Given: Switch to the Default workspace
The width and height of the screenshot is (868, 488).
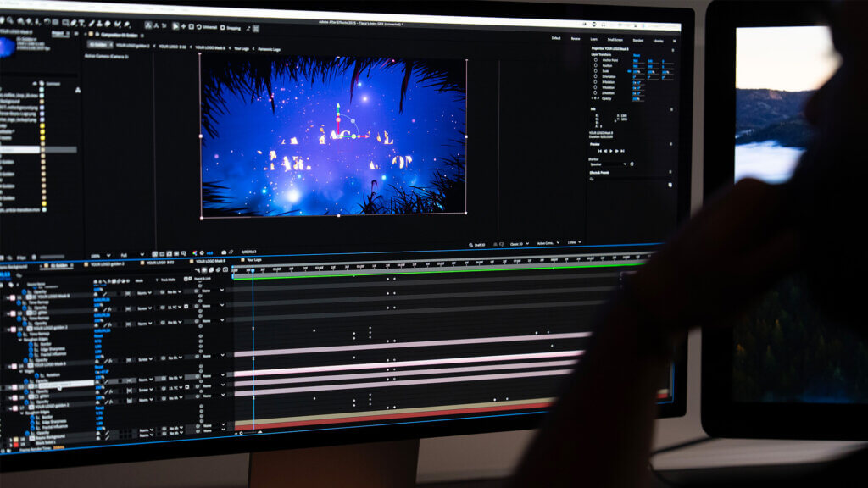Looking at the screenshot, I should [556, 38].
